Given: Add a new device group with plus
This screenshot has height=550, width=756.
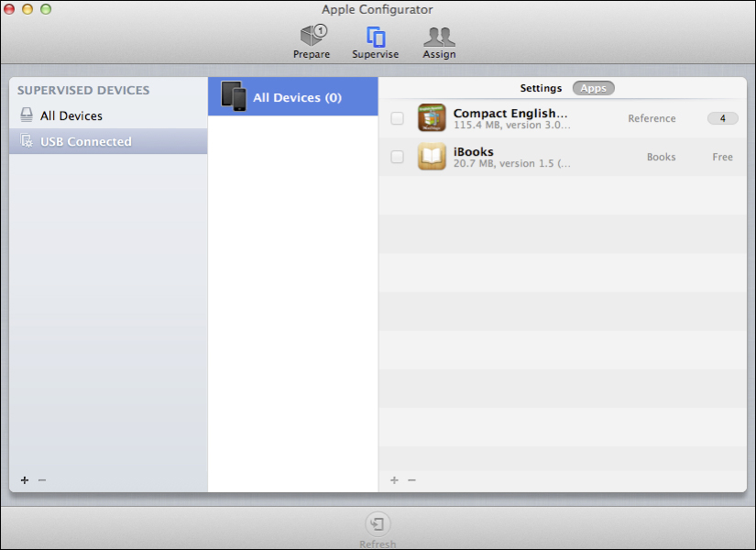Looking at the screenshot, I should (25, 480).
